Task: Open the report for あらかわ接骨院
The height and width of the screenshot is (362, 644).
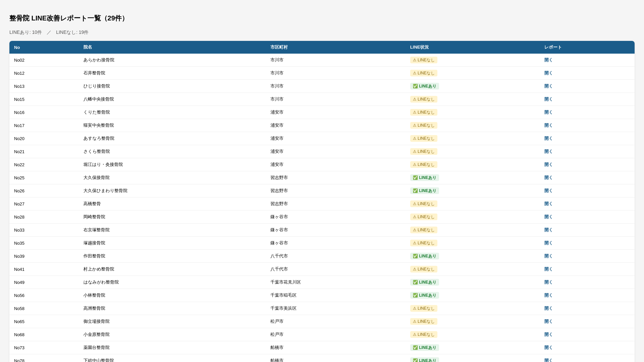Action: [548, 60]
